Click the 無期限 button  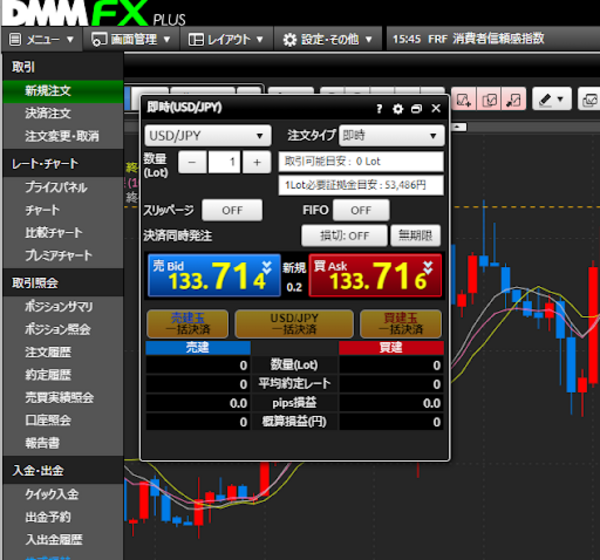tap(416, 235)
